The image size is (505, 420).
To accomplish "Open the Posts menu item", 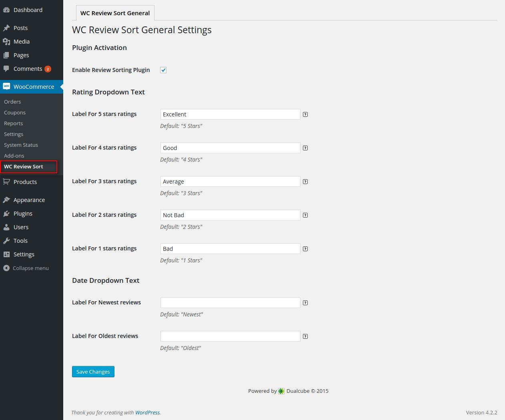I will 32,28.
